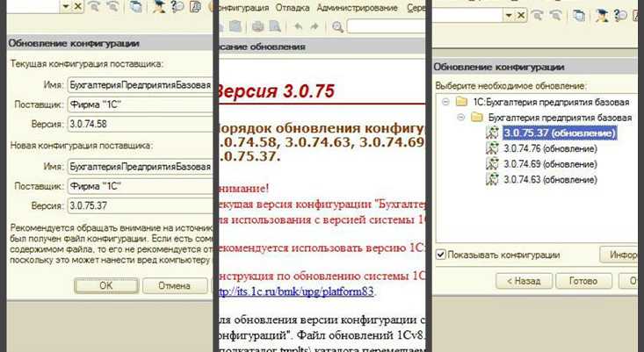Open windows list icon in left window toolbar
The height and width of the screenshot is (352, 644).
coord(135,6)
